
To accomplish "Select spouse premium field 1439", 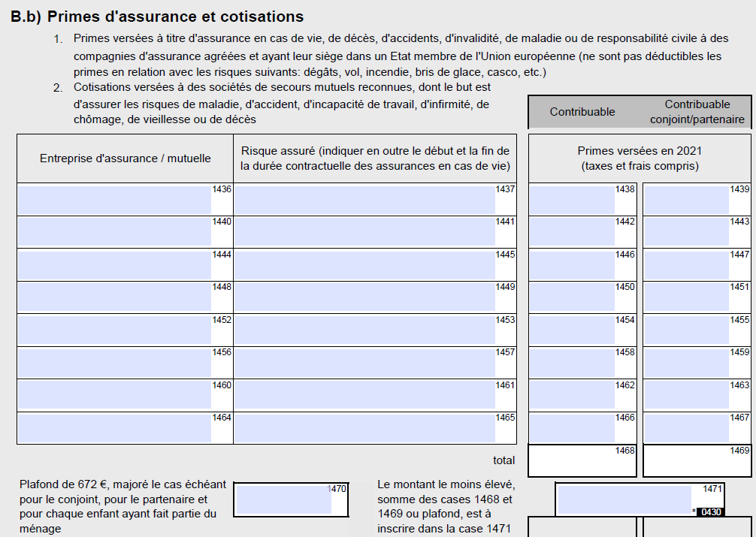I will point(687,200).
